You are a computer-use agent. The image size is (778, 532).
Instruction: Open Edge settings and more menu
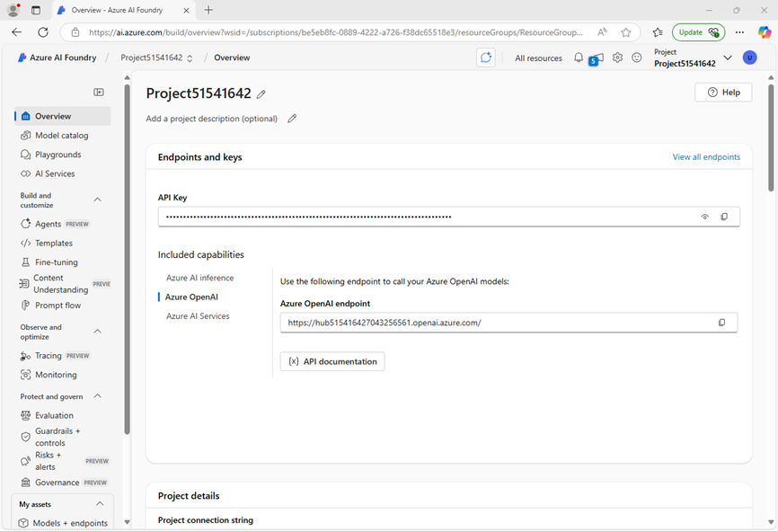pyautogui.click(x=739, y=32)
